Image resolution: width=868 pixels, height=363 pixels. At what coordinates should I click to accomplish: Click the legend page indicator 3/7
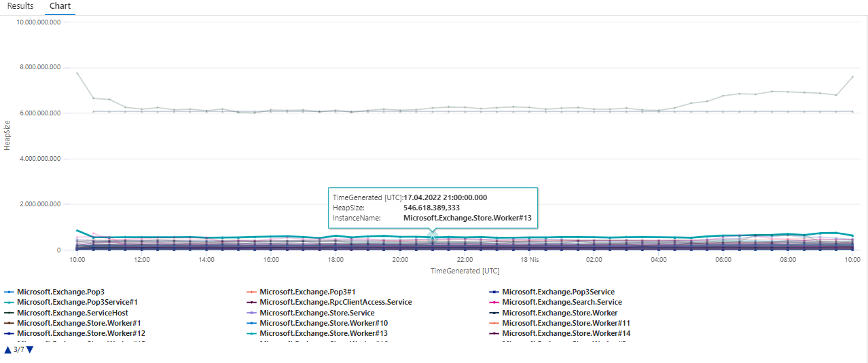(18, 349)
